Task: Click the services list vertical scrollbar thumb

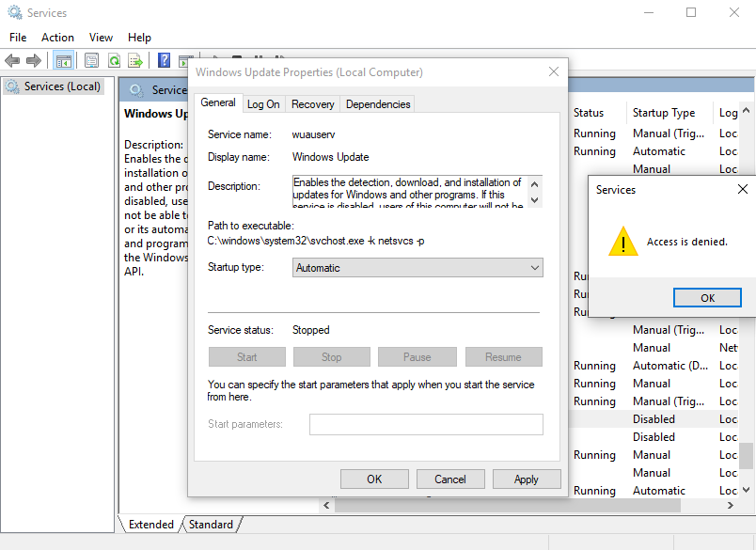Action: click(x=746, y=456)
